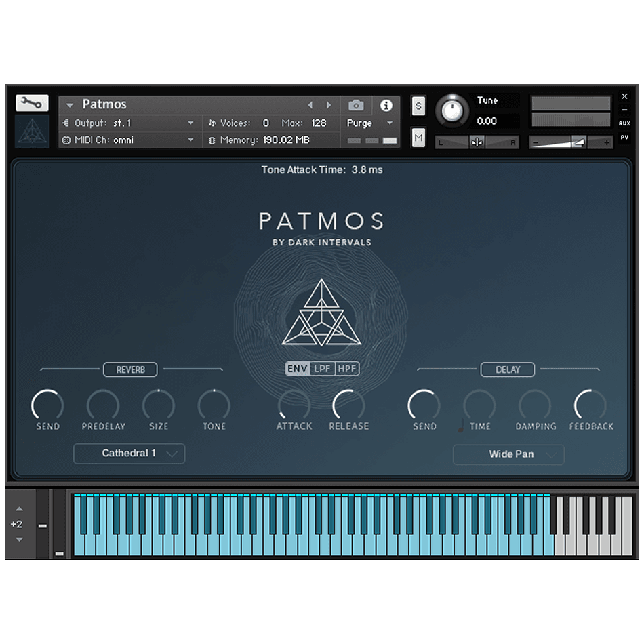Screen dimensions: 644x644
Task: Click the camera snapshot icon
Action: click(x=356, y=105)
